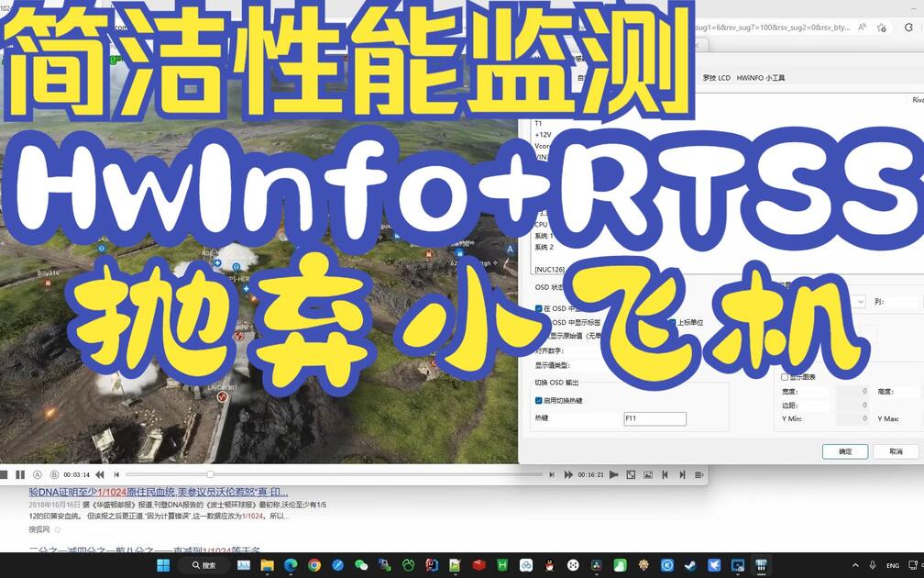Click the microphone icon in the system tray

pos(873,565)
